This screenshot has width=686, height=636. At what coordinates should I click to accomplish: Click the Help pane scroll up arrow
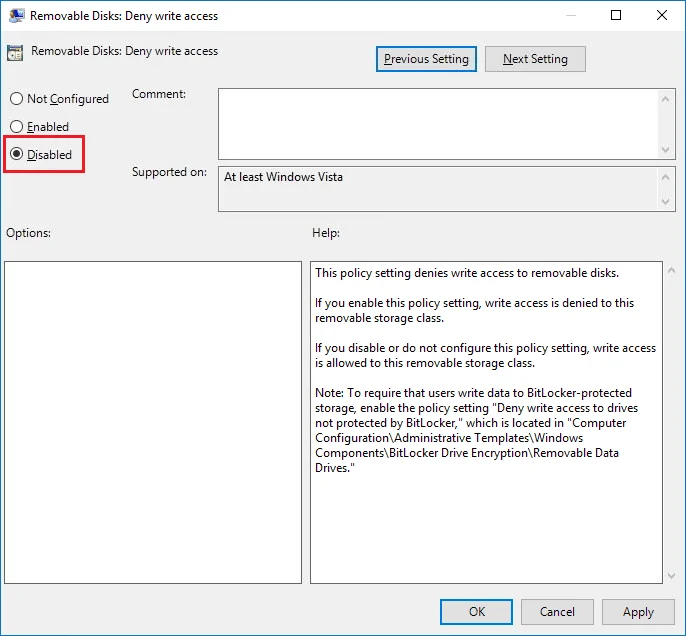pyautogui.click(x=672, y=271)
